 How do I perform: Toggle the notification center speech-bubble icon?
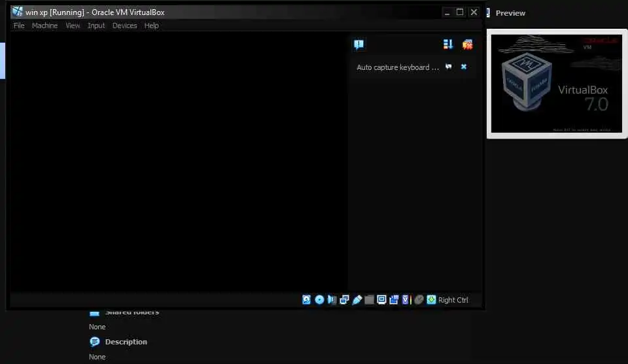tap(359, 44)
